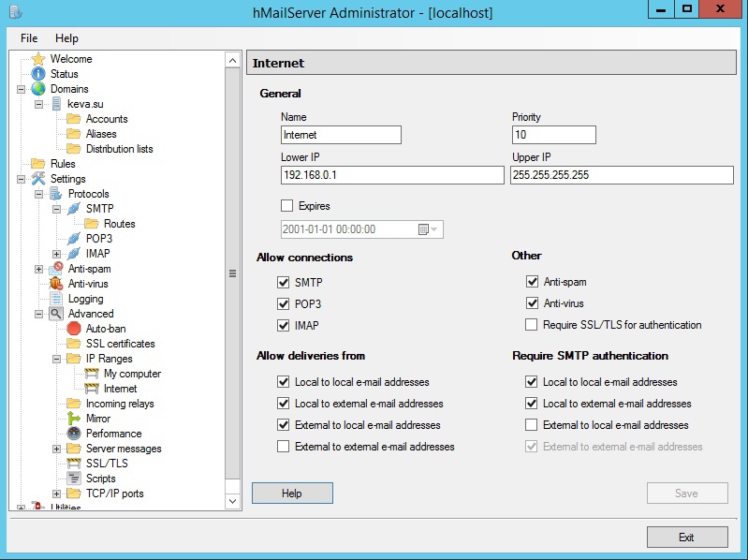This screenshot has height=560, width=748.
Task: Click the POP3 plug icon
Action: click(x=73, y=239)
